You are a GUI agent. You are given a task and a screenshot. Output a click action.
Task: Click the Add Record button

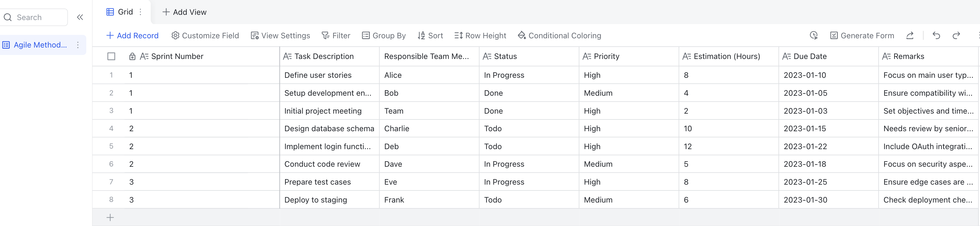pyautogui.click(x=132, y=36)
